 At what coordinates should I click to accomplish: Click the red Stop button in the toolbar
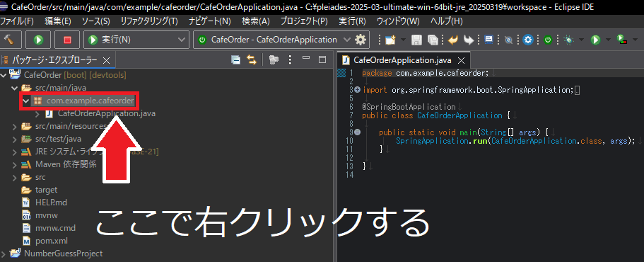(67, 40)
